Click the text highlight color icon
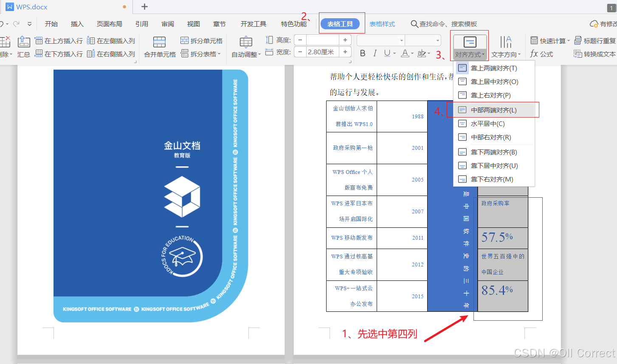Image resolution: width=617 pixels, height=364 pixels. tap(422, 53)
